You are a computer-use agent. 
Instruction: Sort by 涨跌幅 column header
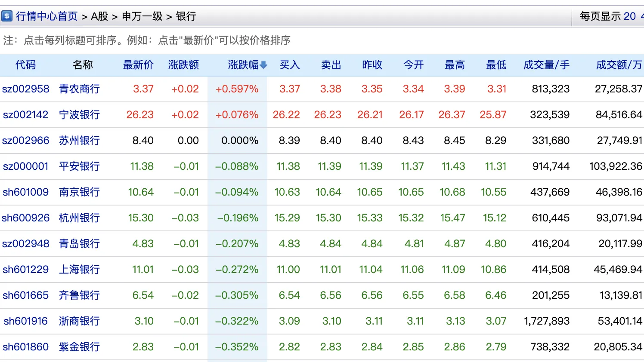click(x=243, y=65)
